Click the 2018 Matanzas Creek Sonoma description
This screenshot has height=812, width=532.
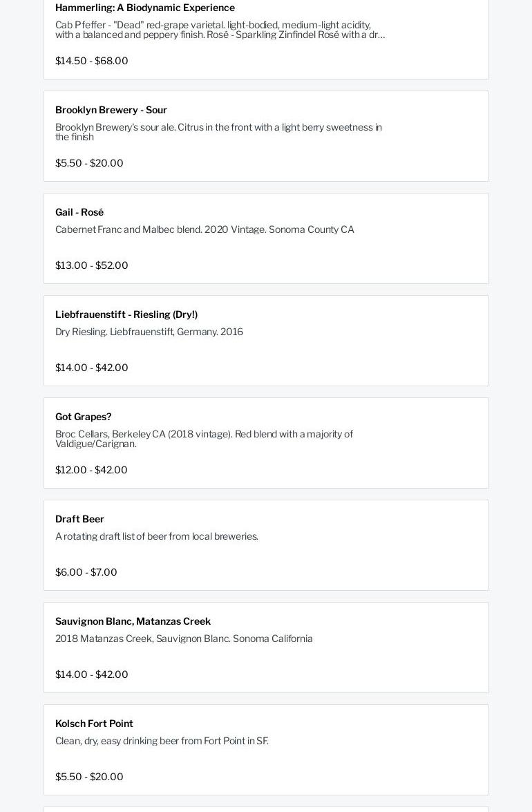pyautogui.click(x=184, y=639)
